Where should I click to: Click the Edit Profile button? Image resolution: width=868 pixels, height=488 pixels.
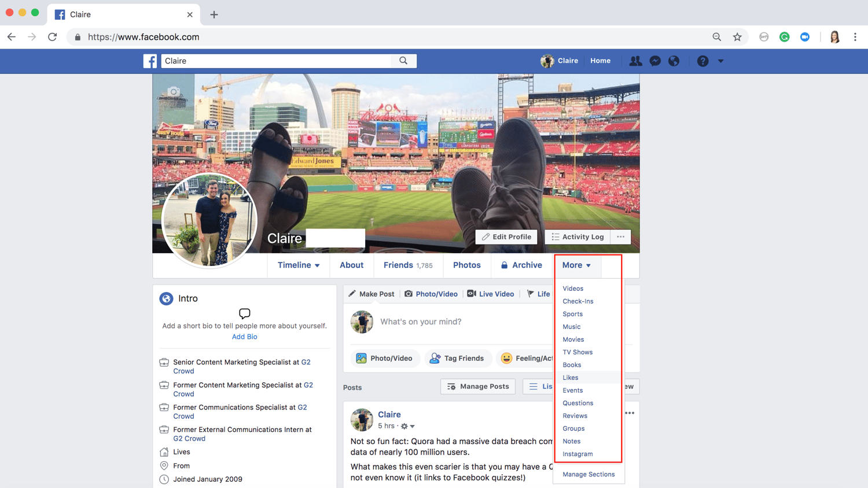click(506, 236)
